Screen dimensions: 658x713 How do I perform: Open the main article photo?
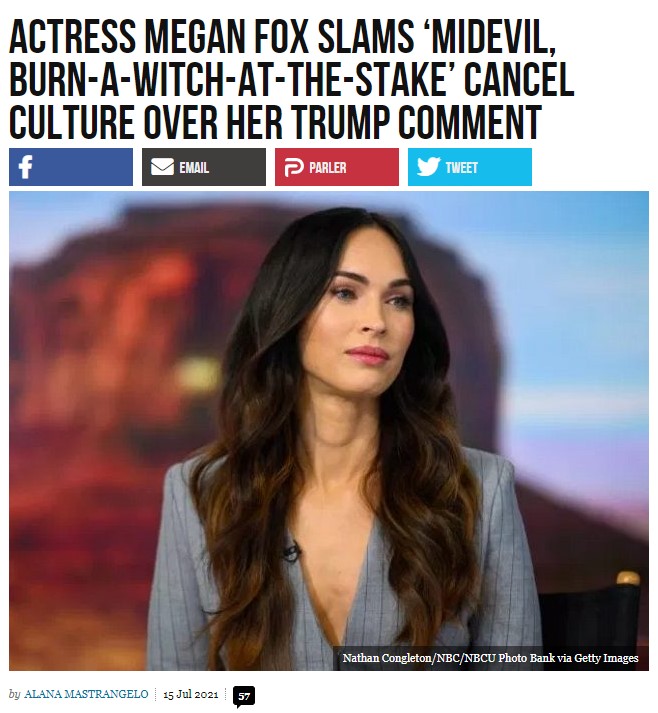(329, 431)
